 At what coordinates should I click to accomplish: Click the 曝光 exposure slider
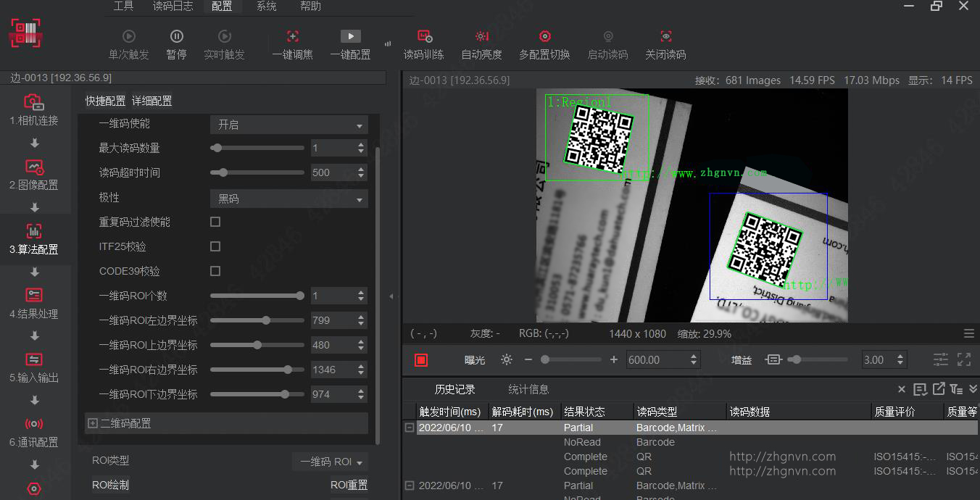[x=571, y=359]
